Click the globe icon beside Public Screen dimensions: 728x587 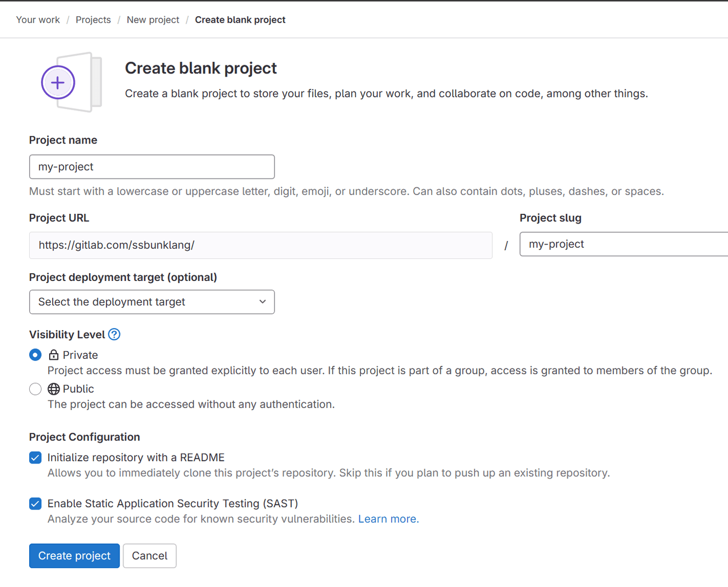point(53,389)
